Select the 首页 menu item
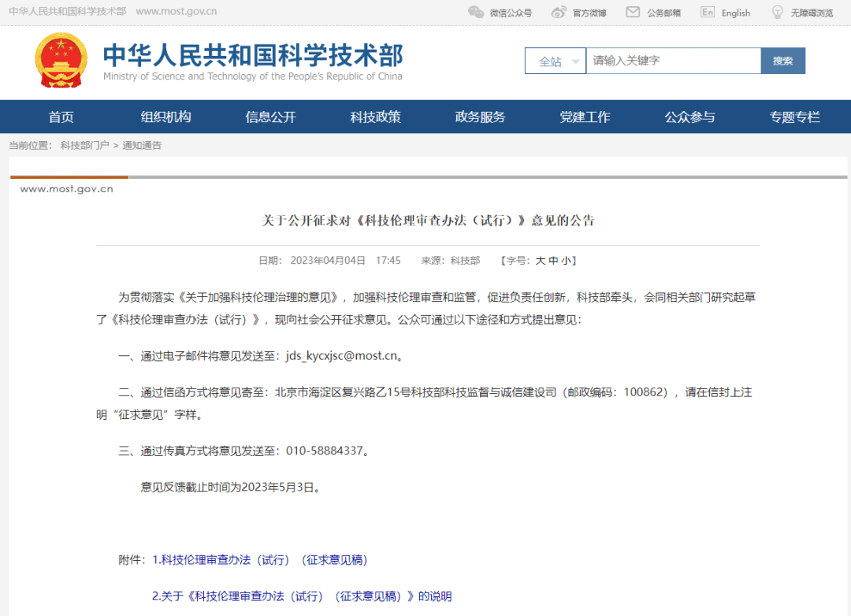The image size is (851, 616). [x=61, y=116]
